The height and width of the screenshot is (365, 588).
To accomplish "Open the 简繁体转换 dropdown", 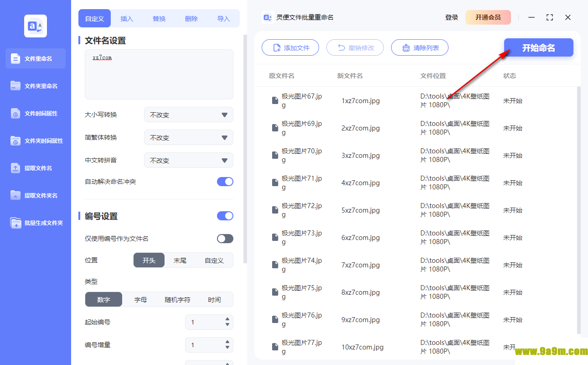I will (189, 137).
